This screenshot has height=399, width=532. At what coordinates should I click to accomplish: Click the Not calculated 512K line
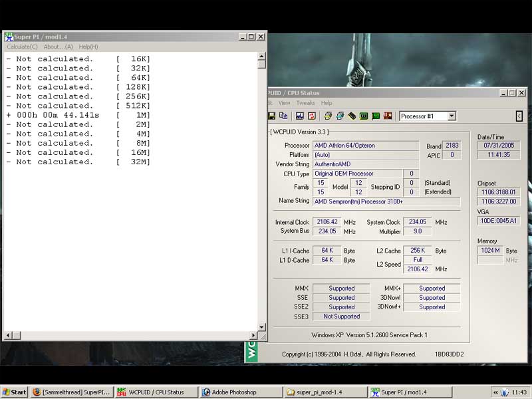coord(78,106)
